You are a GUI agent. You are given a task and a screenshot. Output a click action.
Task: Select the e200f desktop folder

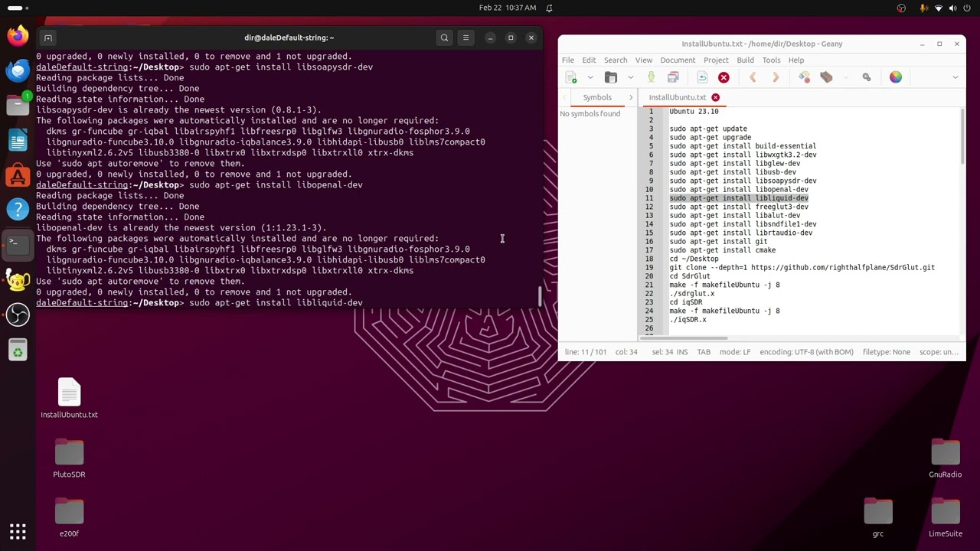click(x=69, y=518)
